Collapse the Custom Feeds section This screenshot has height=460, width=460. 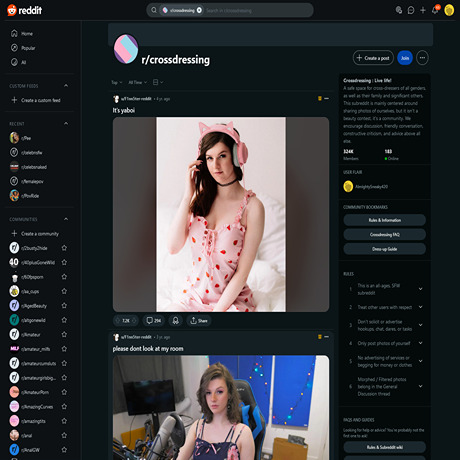pyautogui.click(x=66, y=86)
